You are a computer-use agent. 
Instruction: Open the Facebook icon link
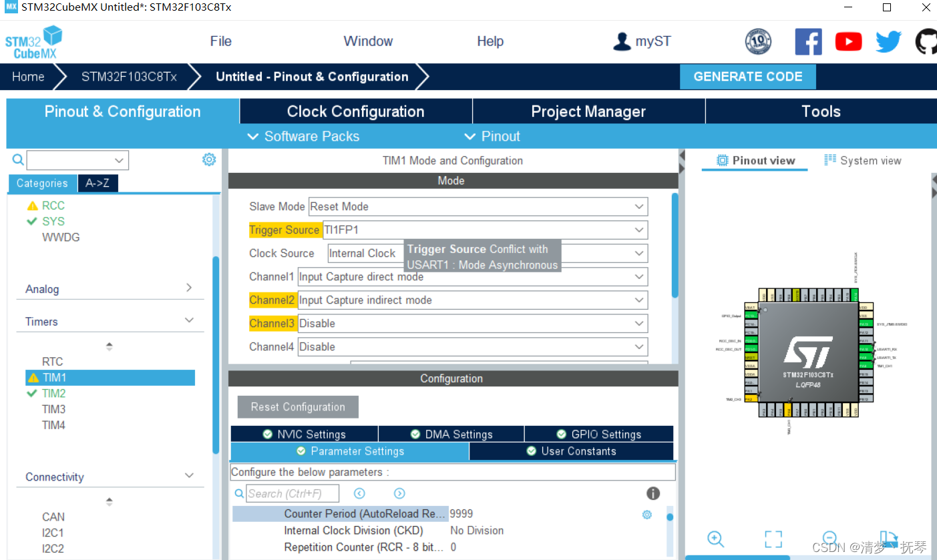point(808,42)
